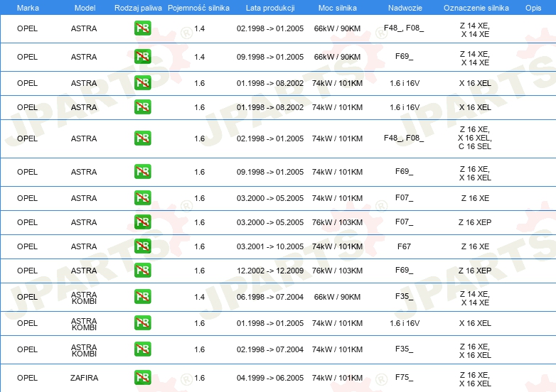The image size is (556, 392).
Task: Click the Rodzaj paliwa column header
Action: click(x=138, y=8)
